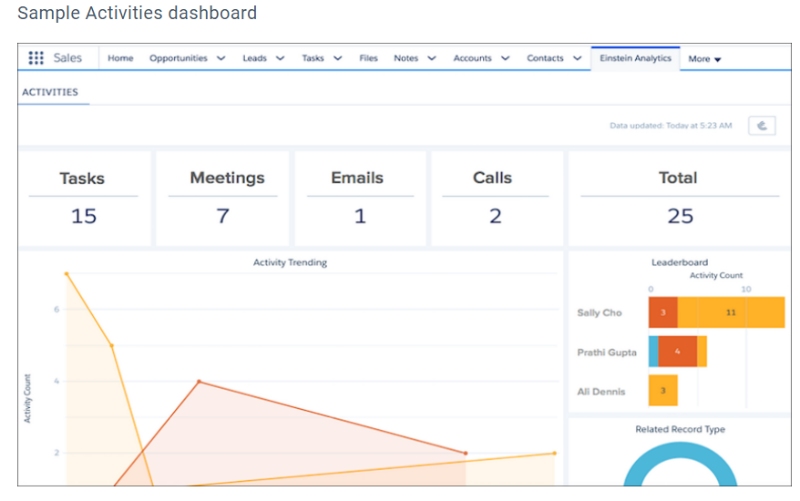800x501 pixels.
Task: Open the Tasks tab dropdown chevron
Action: pos(338,59)
